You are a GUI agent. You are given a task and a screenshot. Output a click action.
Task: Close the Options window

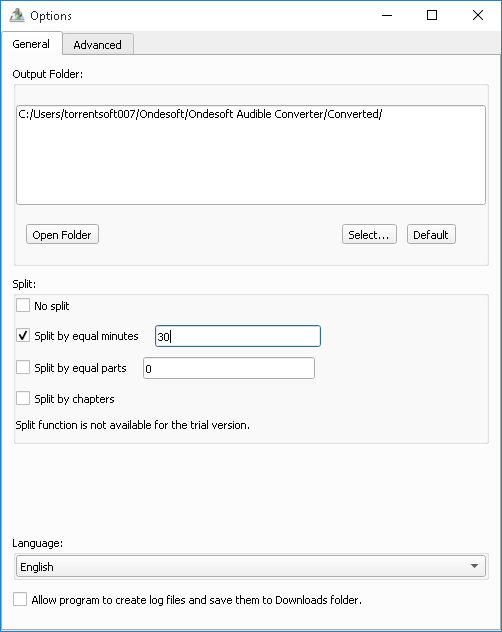478,15
